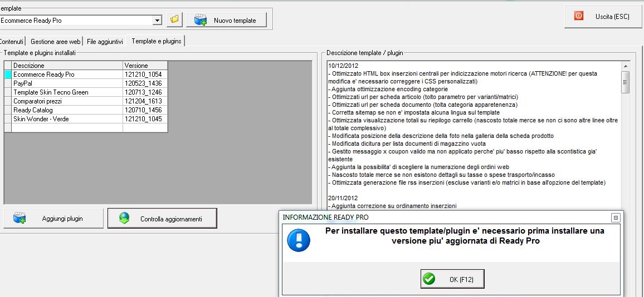The height and width of the screenshot is (297, 644).
Task: Click version cell 121210_1054
Action: (x=145, y=75)
